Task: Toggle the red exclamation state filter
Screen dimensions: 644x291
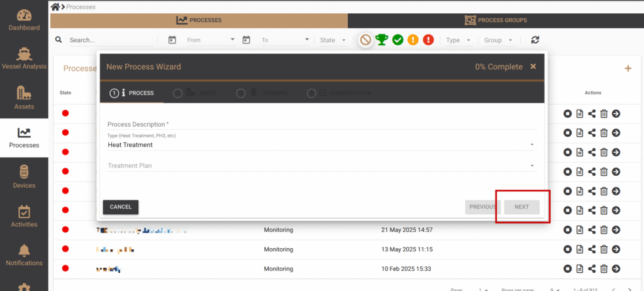Action: (x=428, y=40)
